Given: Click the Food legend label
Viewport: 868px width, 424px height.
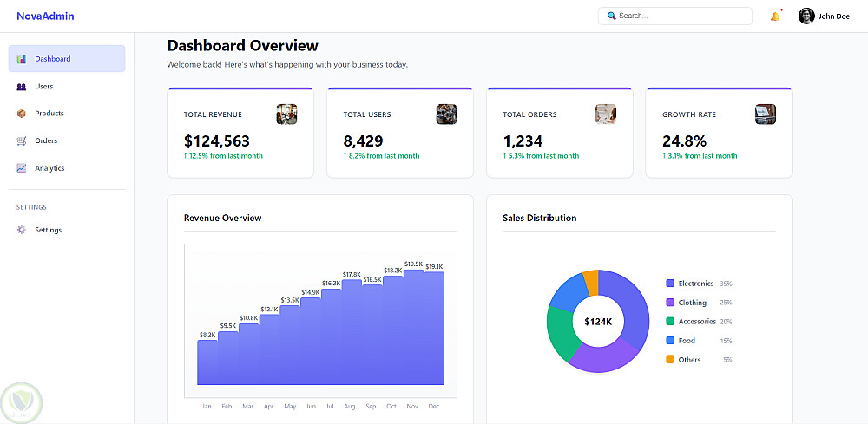Looking at the screenshot, I should (x=687, y=341).
